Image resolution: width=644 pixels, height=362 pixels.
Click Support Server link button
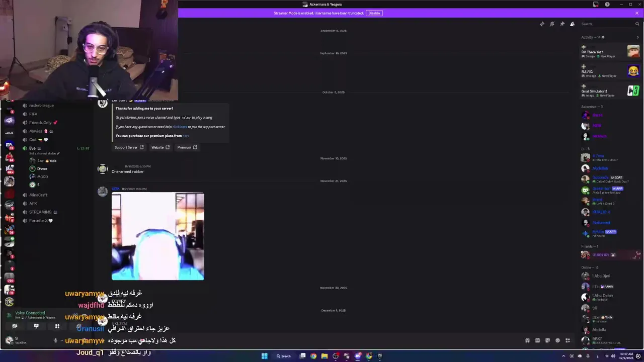[129, 147]
